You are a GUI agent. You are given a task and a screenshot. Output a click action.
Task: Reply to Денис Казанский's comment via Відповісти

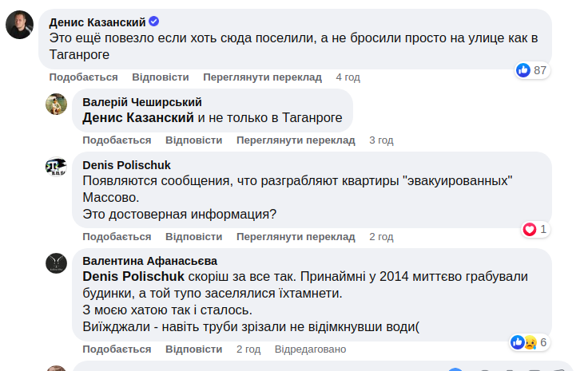pyautogui.click(x=160, y=77)
